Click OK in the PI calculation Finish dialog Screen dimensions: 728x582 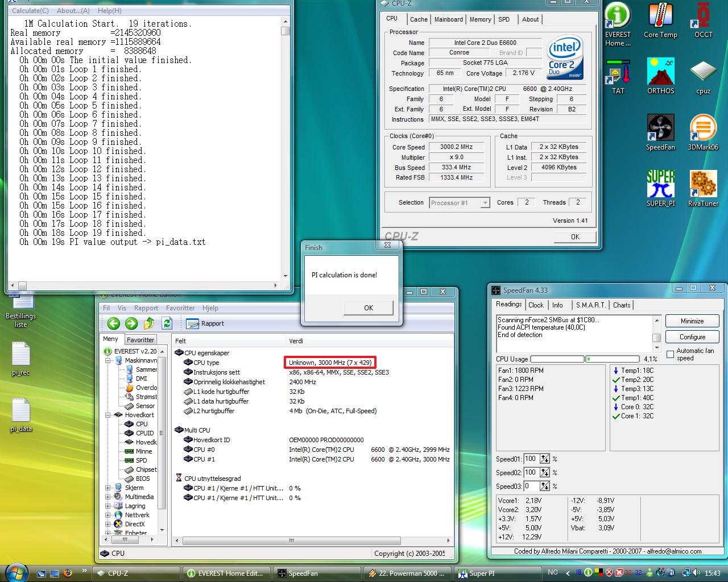tap(369, 307)
